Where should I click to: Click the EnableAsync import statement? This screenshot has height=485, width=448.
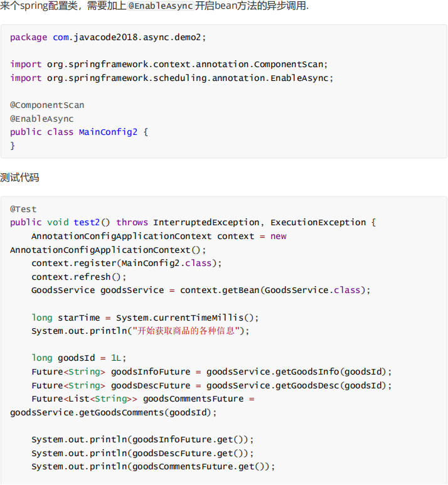point(172,78)
